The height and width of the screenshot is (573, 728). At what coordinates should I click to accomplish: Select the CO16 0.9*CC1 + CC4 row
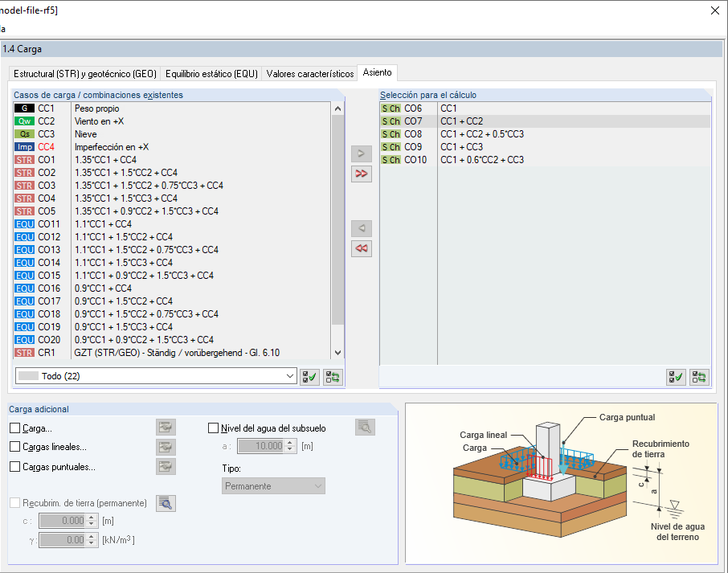click(x=172, y=289)
